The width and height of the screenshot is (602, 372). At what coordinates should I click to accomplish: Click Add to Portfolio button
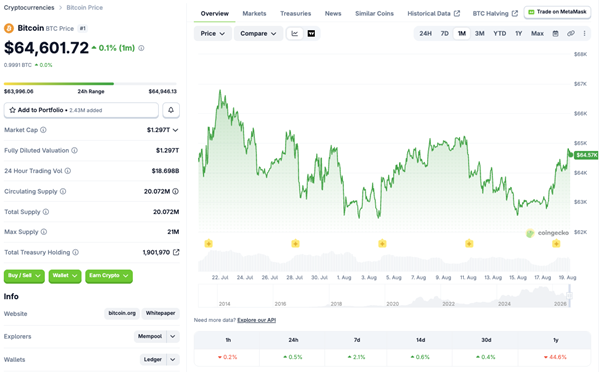81,110
